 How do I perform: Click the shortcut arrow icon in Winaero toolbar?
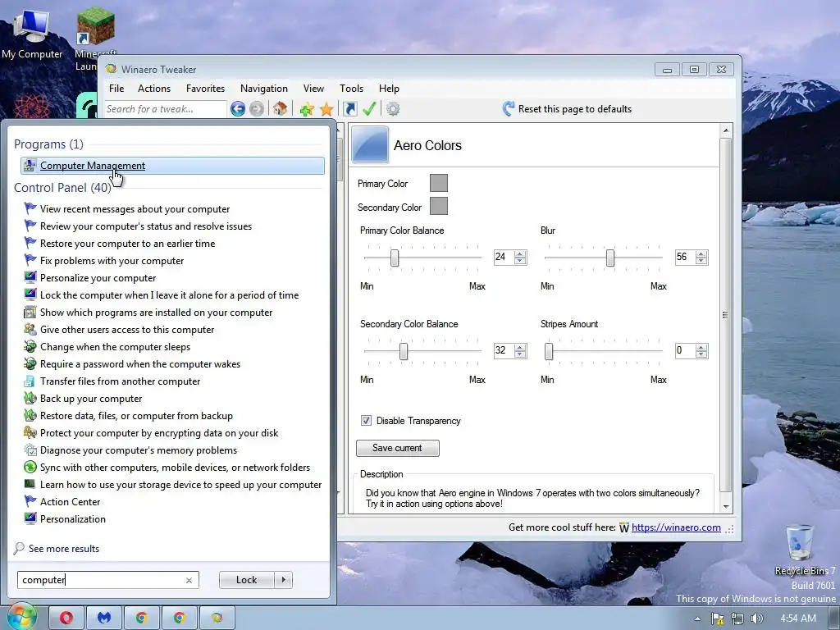349,109
